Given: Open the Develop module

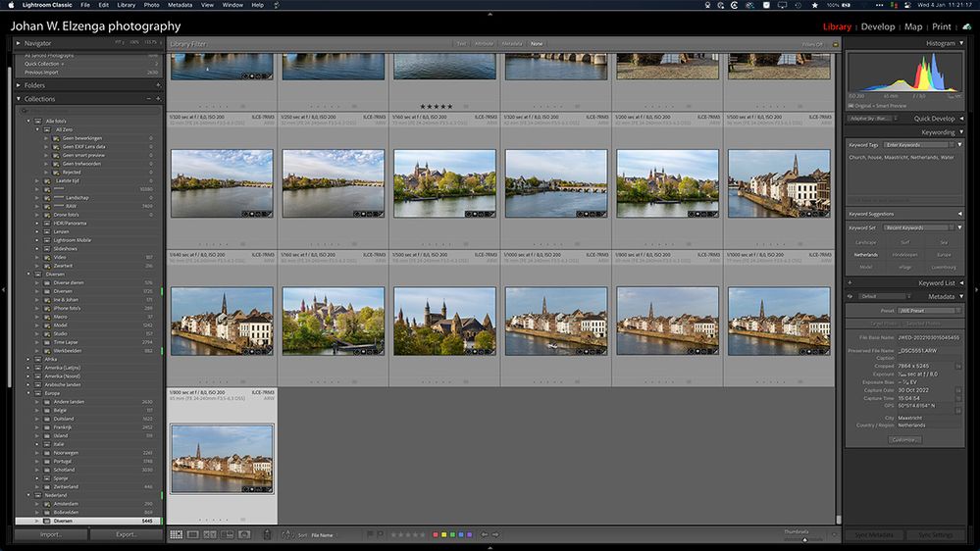Looking at the screenshot, I should pos(877,26).
